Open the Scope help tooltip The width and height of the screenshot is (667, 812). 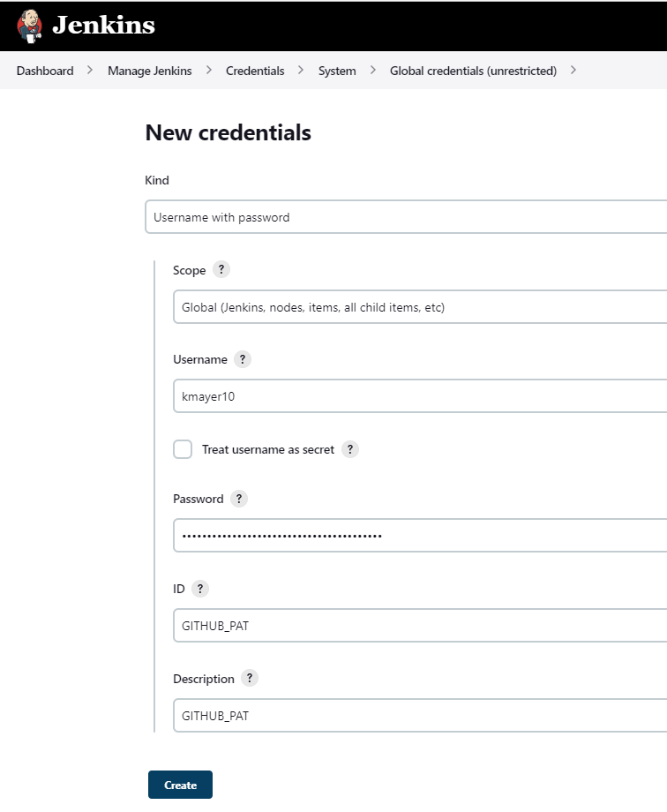point(221,269)
